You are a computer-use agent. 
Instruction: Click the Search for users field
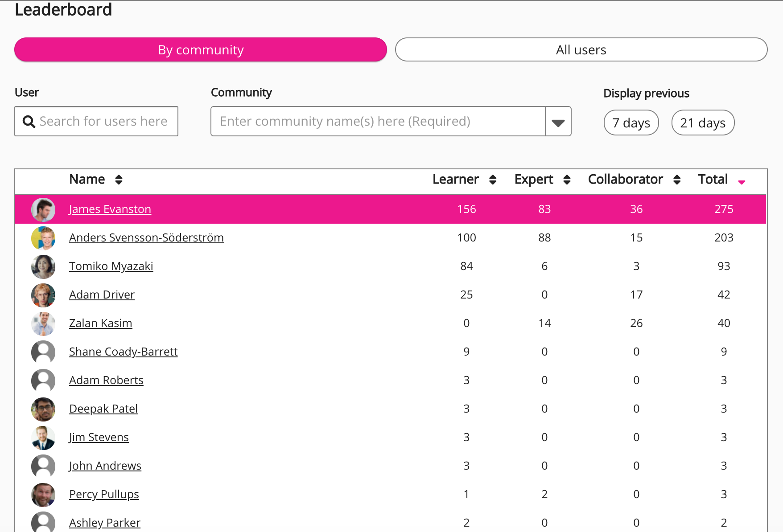pyautogui.click(x=103, y=122)
